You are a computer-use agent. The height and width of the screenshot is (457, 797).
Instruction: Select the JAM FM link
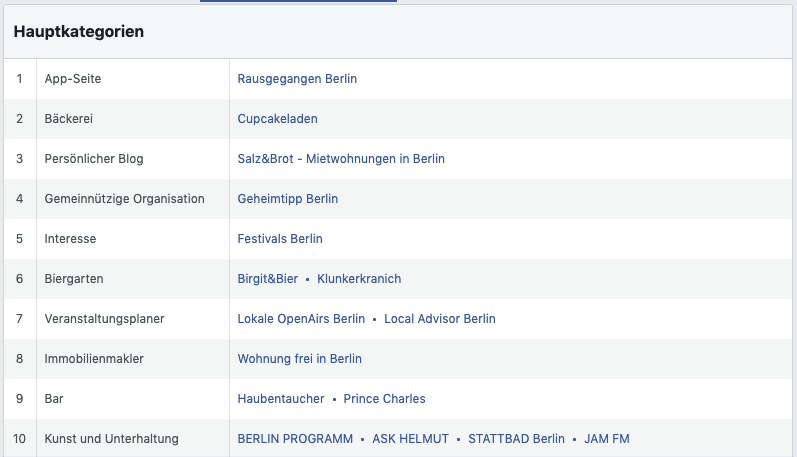607,439
